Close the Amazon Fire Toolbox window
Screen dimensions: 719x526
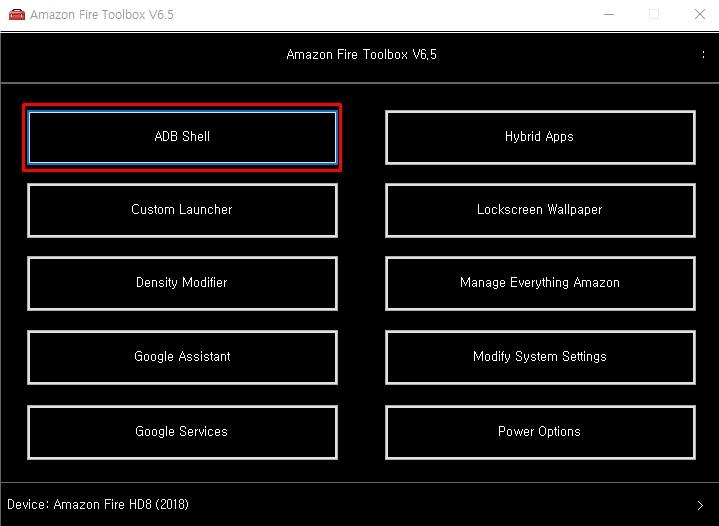(x=700, y=15)
